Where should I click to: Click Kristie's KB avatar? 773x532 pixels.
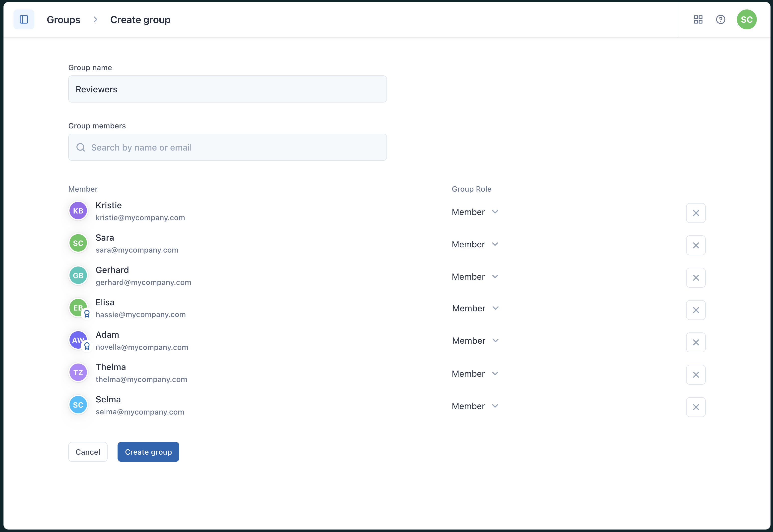pos(78,211)
